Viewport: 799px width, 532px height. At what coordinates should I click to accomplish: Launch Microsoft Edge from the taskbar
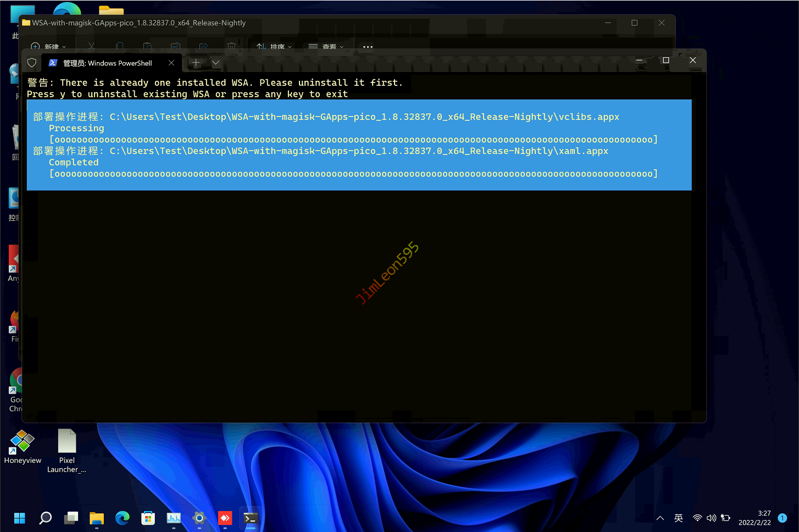[x=122, y=518]
